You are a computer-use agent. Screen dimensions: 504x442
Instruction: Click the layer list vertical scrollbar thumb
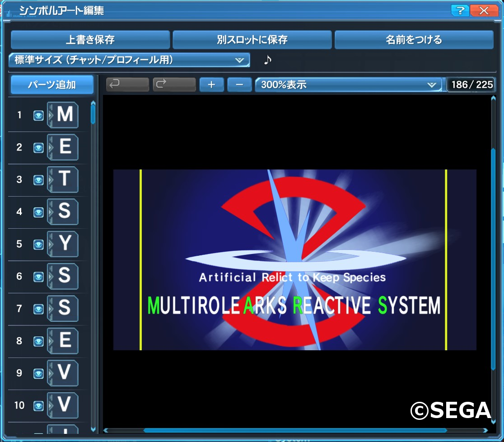(93, 114)
